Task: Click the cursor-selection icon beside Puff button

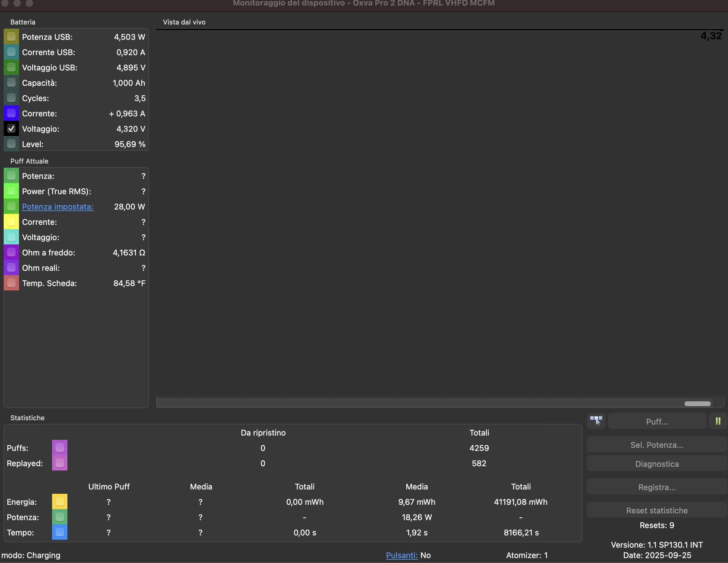Action: pos(596,421)
